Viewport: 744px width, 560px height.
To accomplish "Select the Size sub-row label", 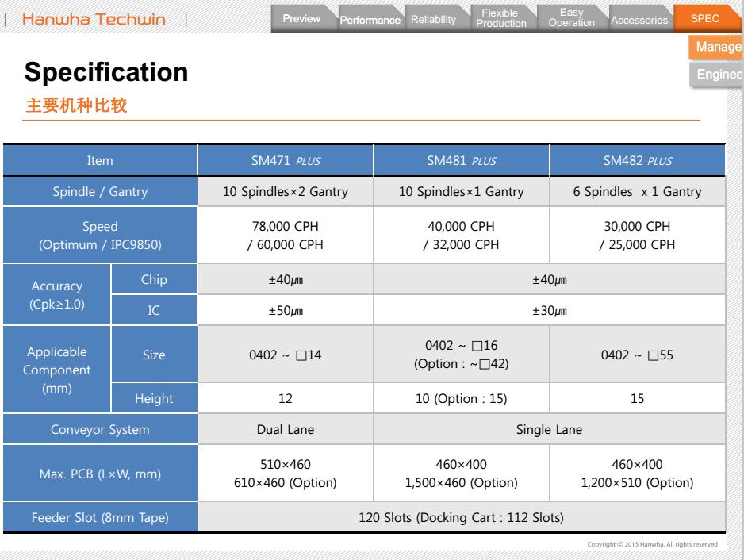I will [154, 355].
